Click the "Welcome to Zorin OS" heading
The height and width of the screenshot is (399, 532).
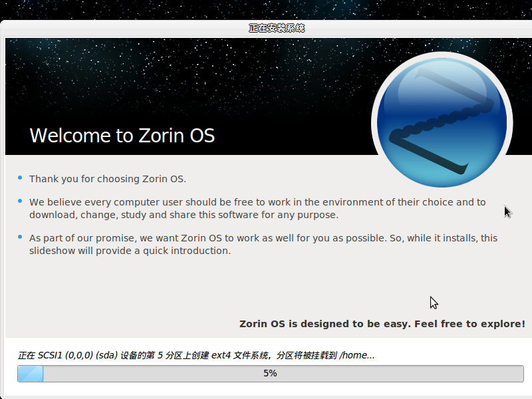pos(122,136)
